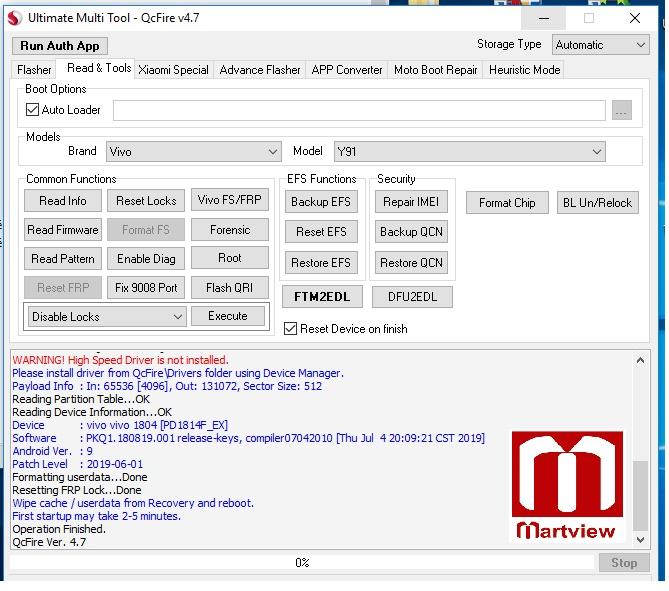This screenshot has height=591, width=669.
Task: Toggle Reset Device on finish checkbox
Action: coord(290,329)
